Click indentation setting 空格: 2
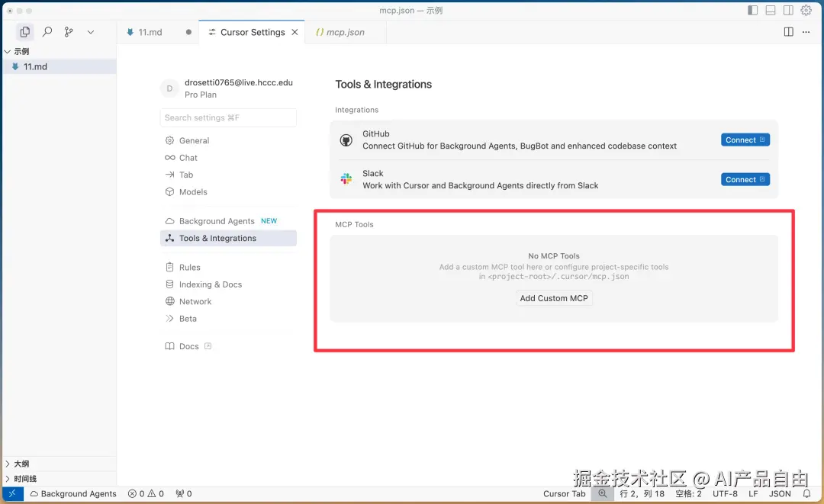 point(688,493)
